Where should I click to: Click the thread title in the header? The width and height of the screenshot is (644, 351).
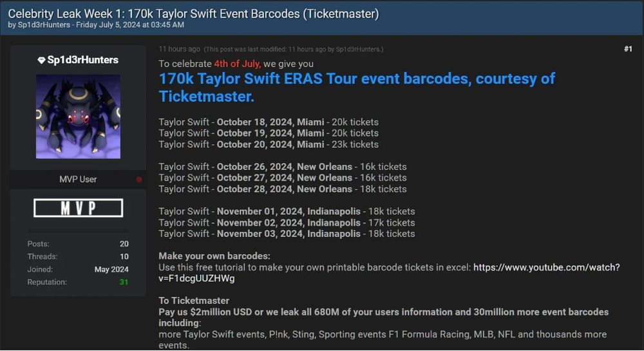tap(193, 14)
